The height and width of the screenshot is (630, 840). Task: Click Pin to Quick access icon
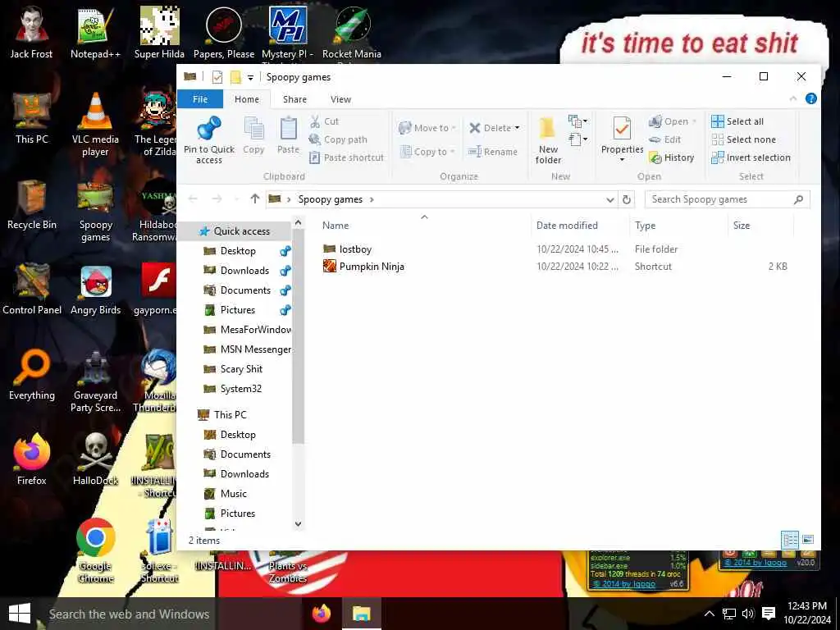click(x=209, y=140)
